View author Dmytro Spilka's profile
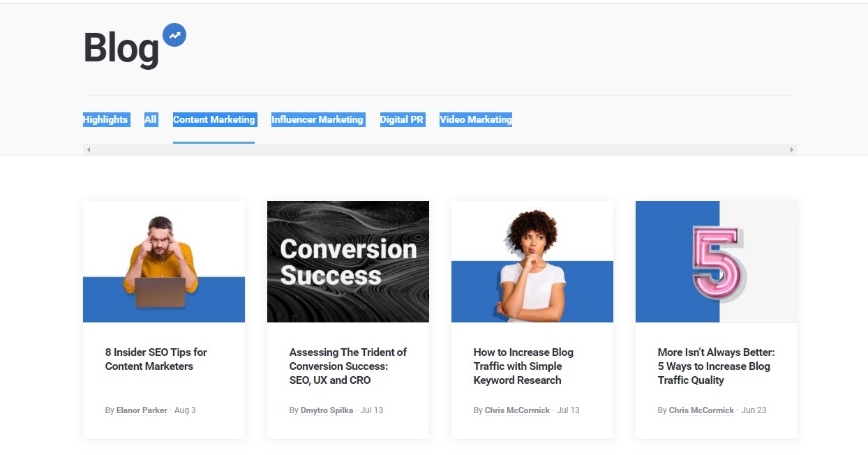868x455 pixels. [x=327, y=410]
